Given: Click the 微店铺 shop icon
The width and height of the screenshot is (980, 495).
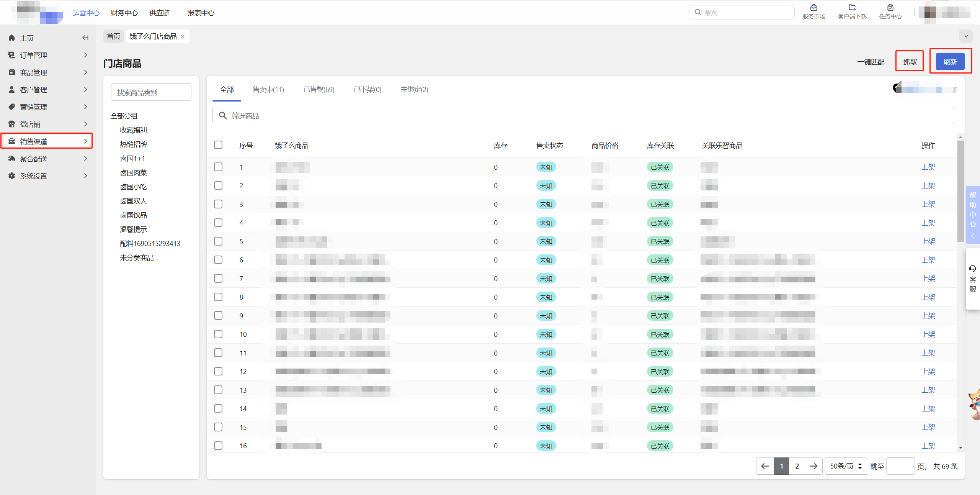Looking at the screenshot, I should pyautogui.click(x=12, y=124).
